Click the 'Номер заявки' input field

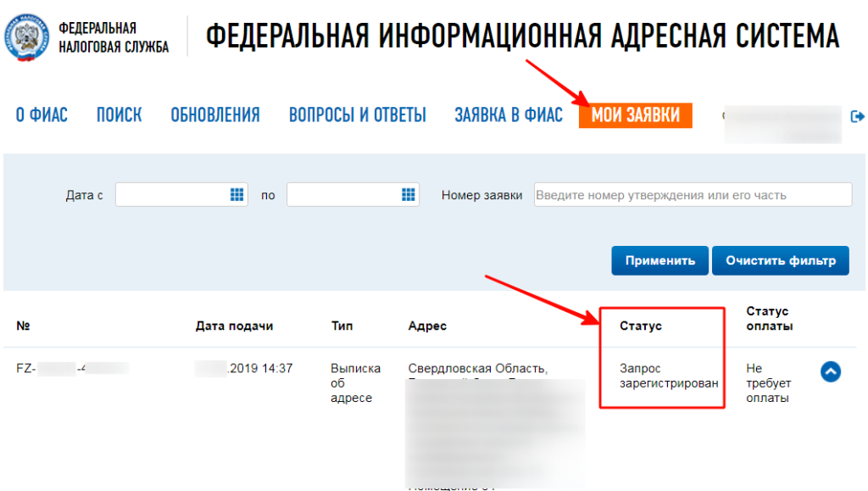click(x=693, y=195)
